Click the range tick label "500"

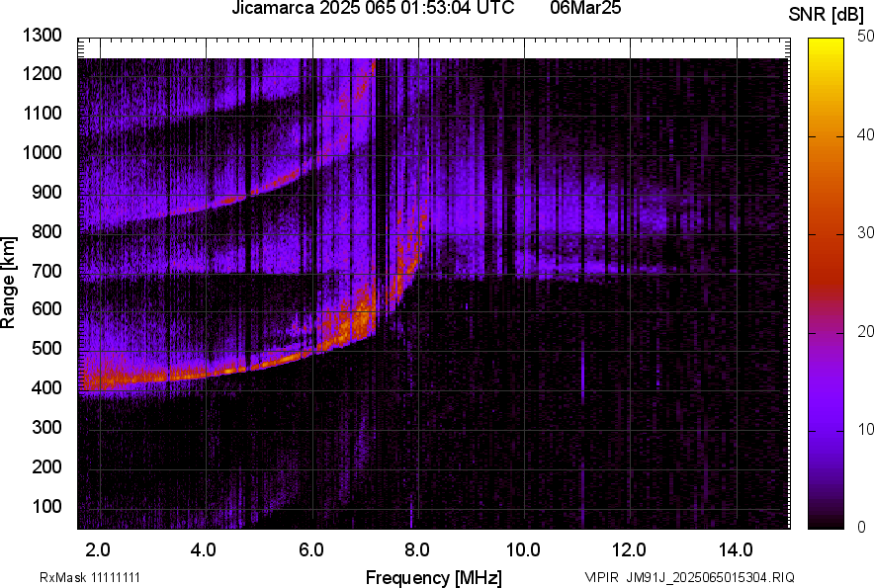(x=46, y=348)
